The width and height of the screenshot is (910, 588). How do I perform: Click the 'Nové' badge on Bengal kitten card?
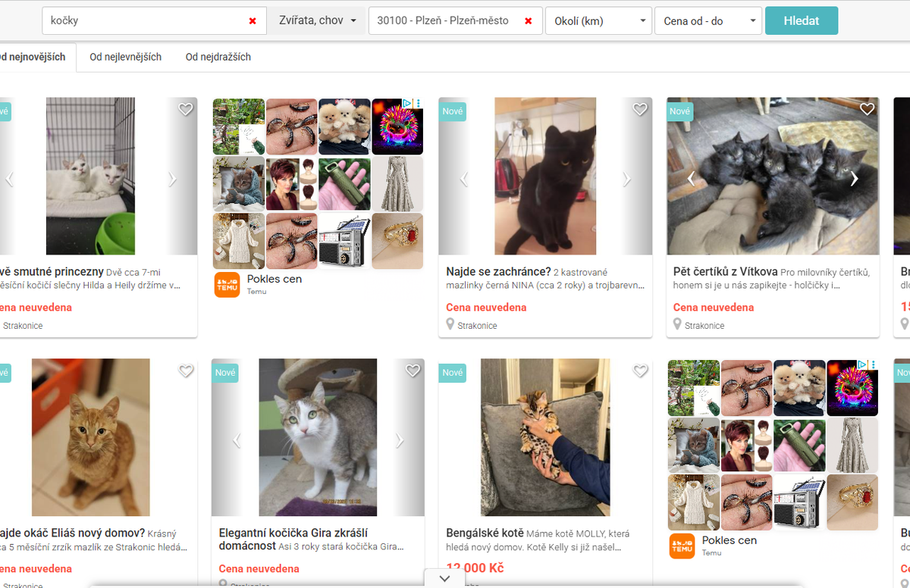(453, 373)
